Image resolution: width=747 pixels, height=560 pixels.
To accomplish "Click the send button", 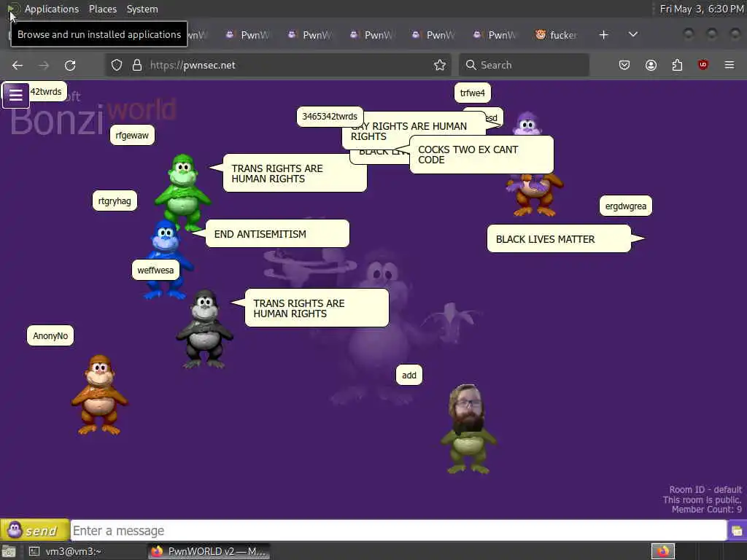I will pyautogui.click(x=35, y=530).
